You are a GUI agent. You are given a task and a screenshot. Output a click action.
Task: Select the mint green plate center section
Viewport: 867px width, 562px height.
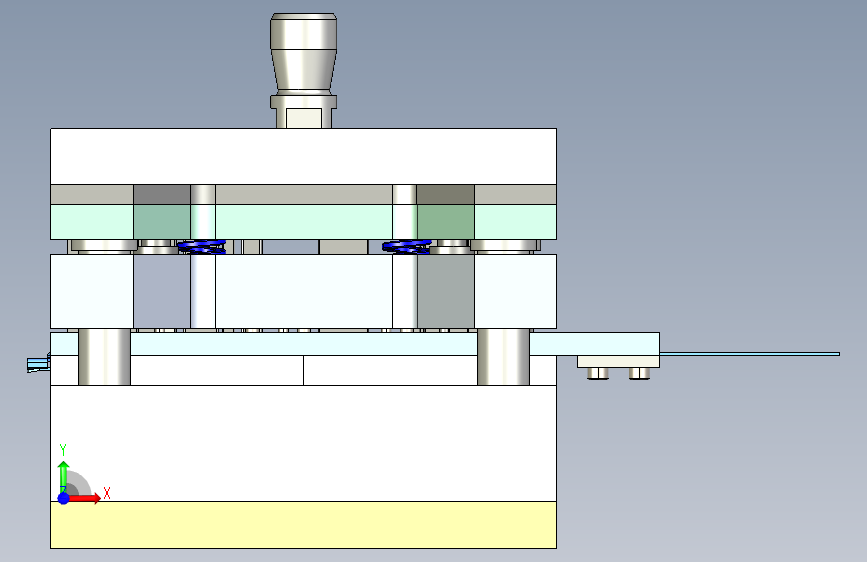coord(304,222)
